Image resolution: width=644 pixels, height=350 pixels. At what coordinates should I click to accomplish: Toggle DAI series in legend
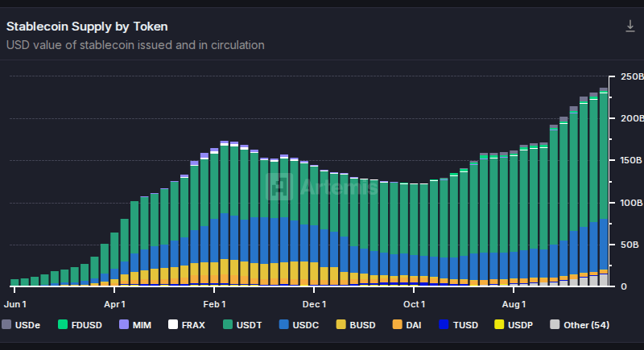[x=407, y=325]
